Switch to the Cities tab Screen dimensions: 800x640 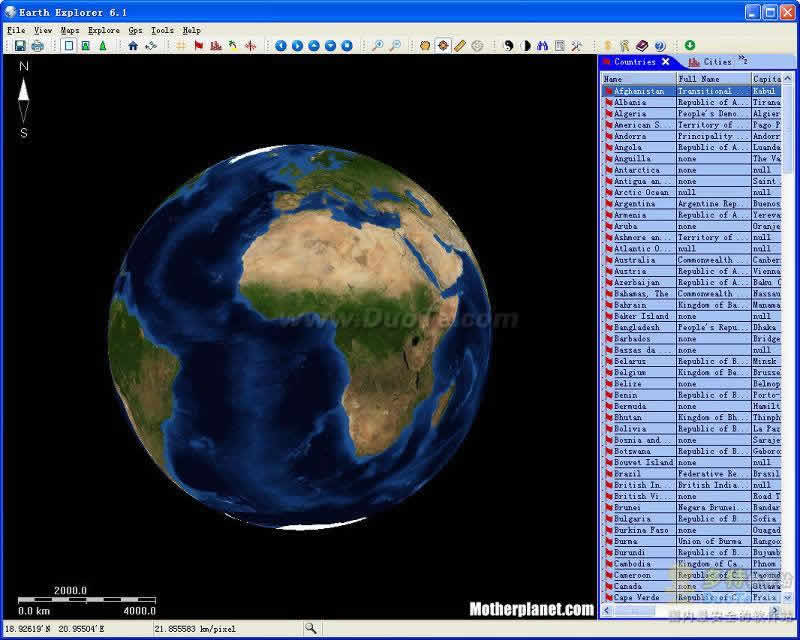pyautogui.click(x=710, y=62)
